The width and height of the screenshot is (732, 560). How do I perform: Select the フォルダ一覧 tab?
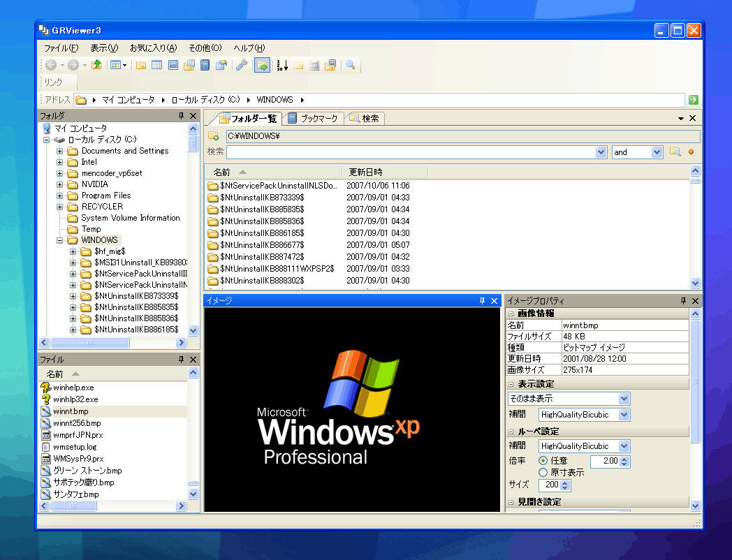(249, 119)
